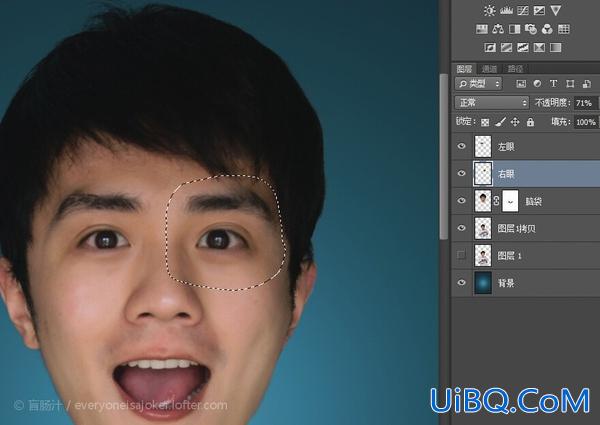Select the 图层 1 layer thumbnail
The width and height of the screenshot is (600, 425).
point(483,255)
